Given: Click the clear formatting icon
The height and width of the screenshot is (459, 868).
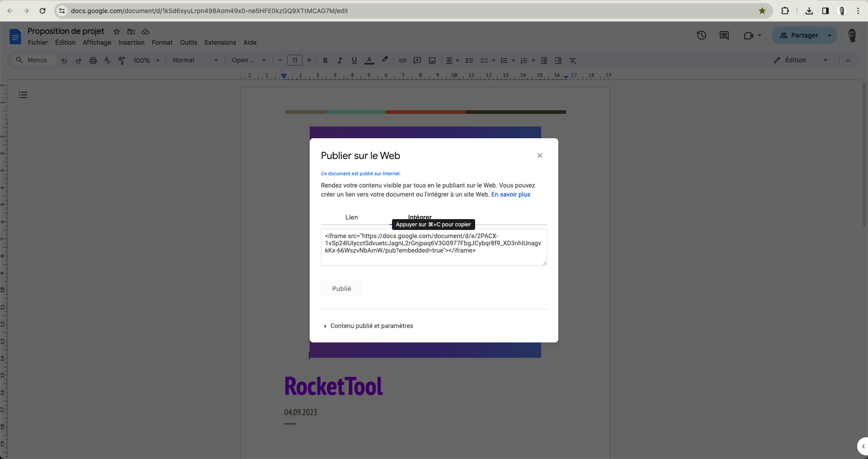Looking at the screenshot, I should pos(572,61).
